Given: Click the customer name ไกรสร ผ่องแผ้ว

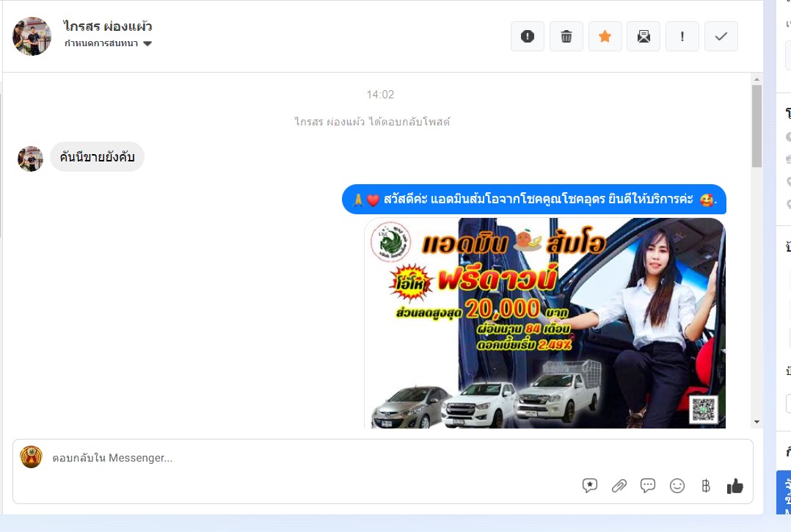Looking at the screenshot, I should click(107, 26).
